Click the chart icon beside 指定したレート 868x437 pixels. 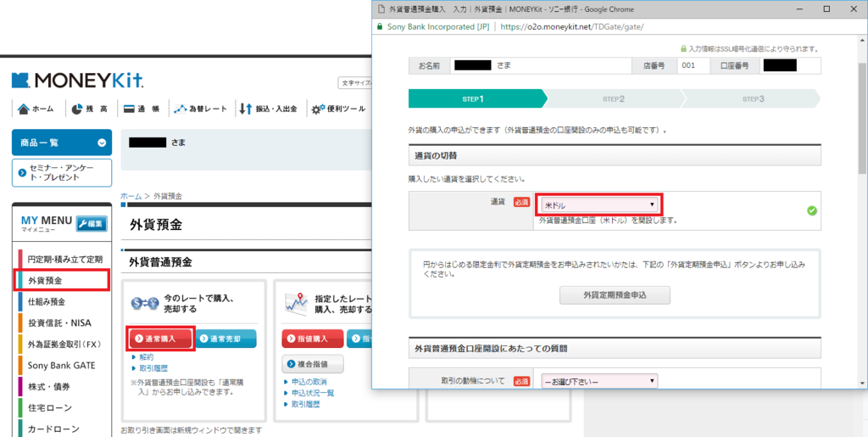[x=296, y=303]
